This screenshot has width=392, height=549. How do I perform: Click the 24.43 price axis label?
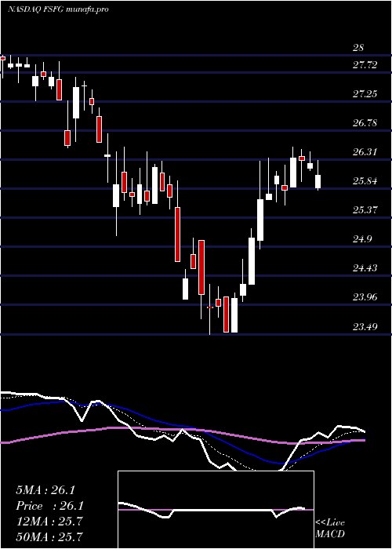365,268
